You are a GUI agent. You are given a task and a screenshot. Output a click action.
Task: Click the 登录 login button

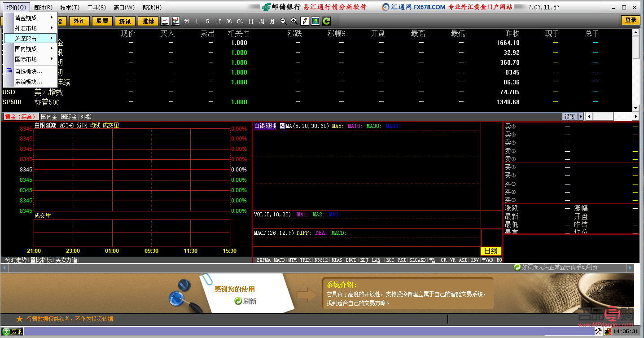coord(631,20)
